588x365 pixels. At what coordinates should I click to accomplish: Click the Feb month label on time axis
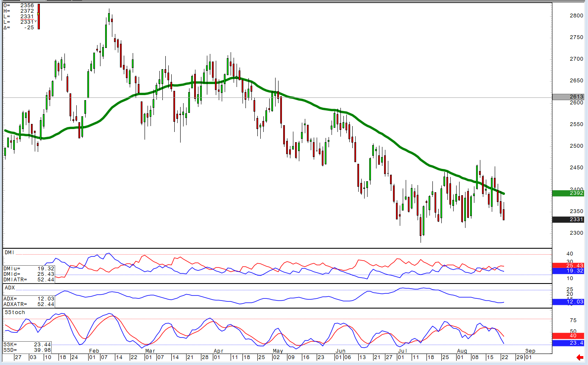94,351
